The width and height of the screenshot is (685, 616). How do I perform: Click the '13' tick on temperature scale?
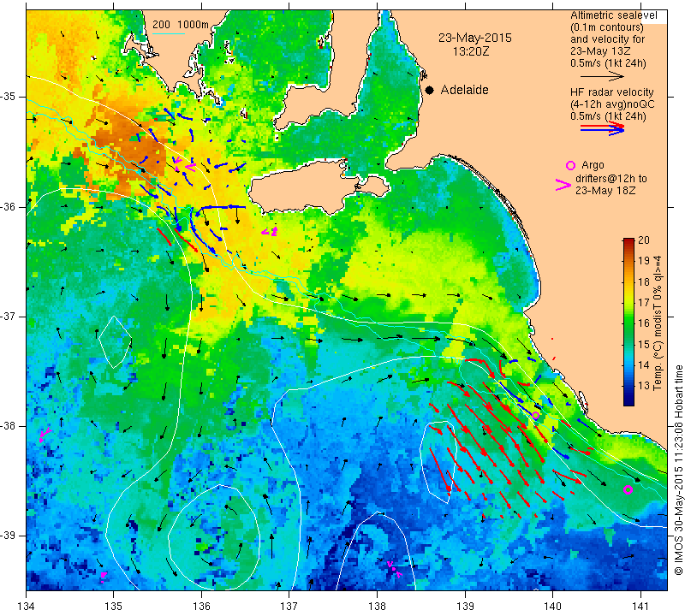[644, 386]
